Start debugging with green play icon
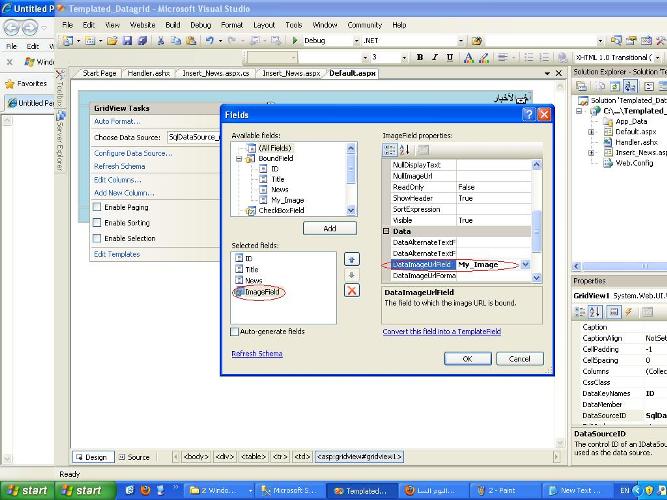Screen dimensions: 667x500 pyautogui.click(x=295, y=41)
